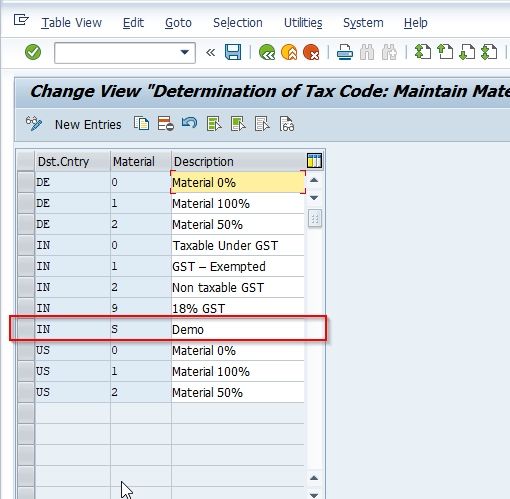Collapse command field with double chevron

(x=210, y=52)
